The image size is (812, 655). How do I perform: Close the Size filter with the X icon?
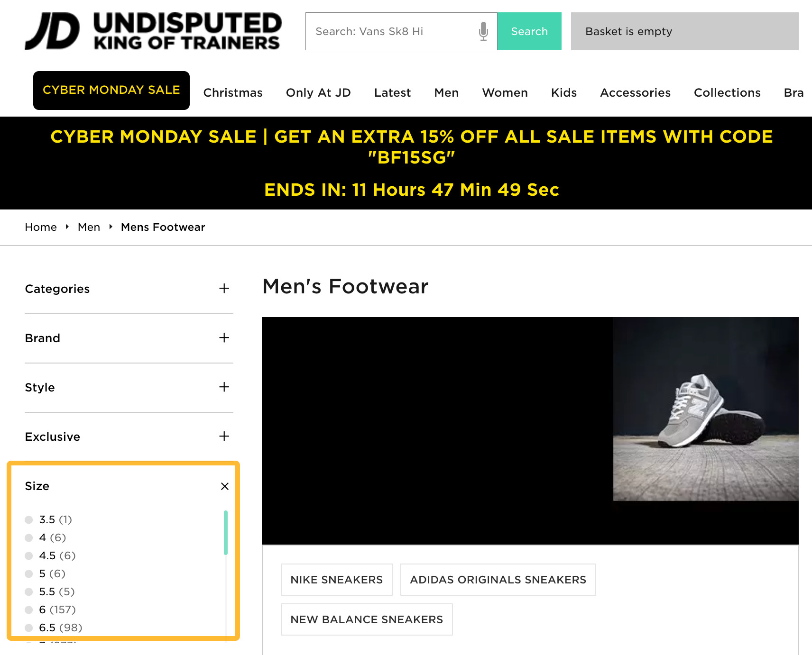pos(224,486)
